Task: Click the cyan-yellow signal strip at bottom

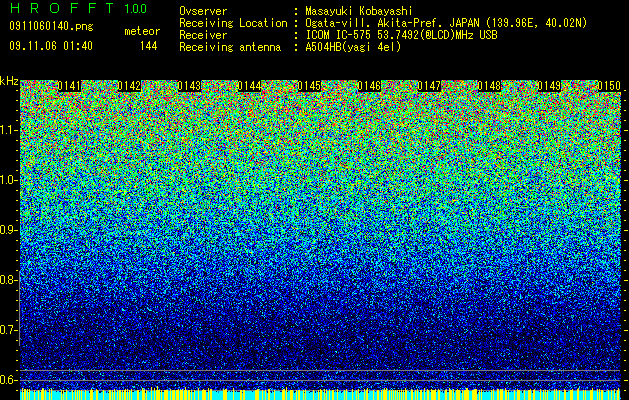Action: (321, 394)
